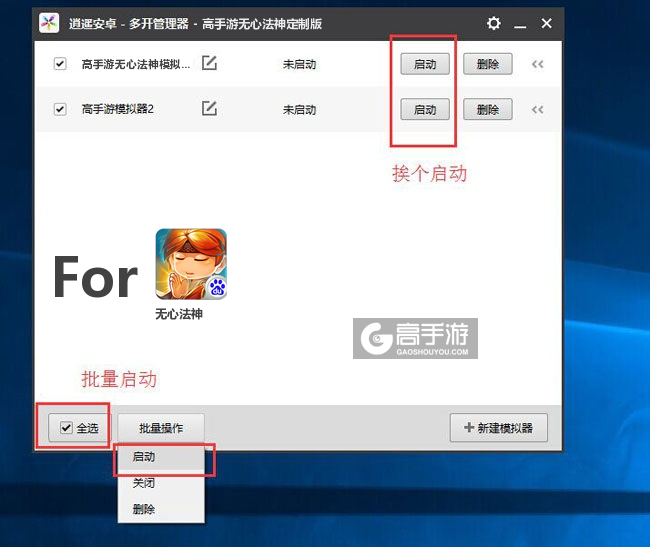This screenshot has height=547, width=650.
Task: Expand options for 高手游无心法神模拟 row
Action: coord(537,64)
